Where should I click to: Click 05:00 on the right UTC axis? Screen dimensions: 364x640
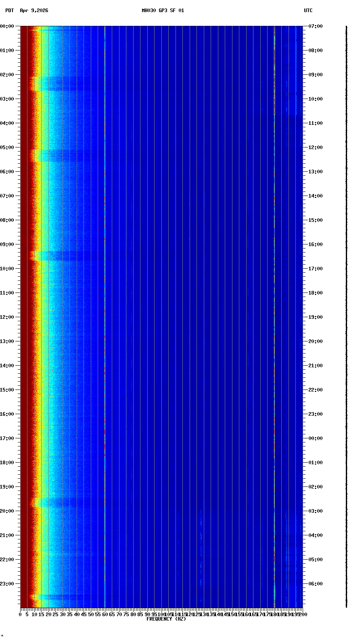[316, 560]
